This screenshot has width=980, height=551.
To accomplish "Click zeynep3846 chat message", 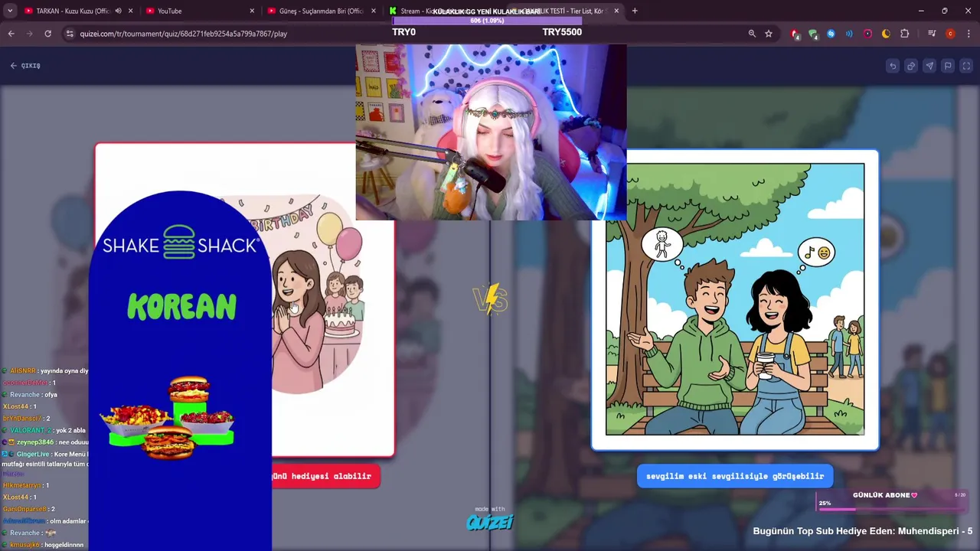I will (46, 442).
